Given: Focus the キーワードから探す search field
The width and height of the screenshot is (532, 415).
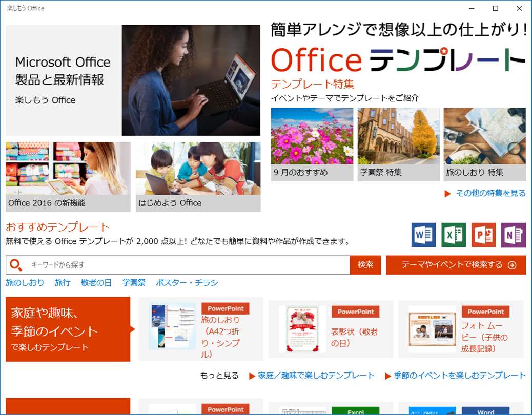Looking at the screenshot, I should pyautogui.click(x=178, y=265).
